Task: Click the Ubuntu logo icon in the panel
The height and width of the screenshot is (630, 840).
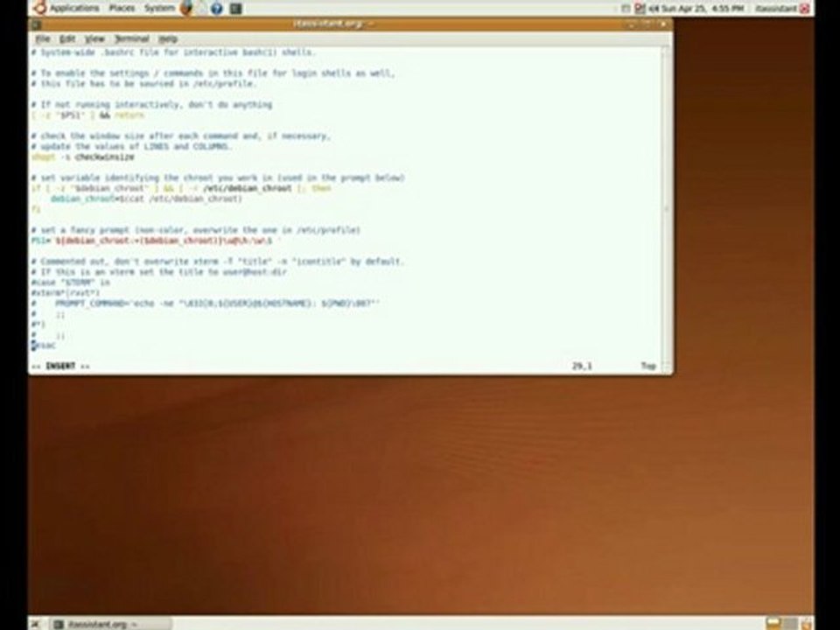Action: click(39, 8)
